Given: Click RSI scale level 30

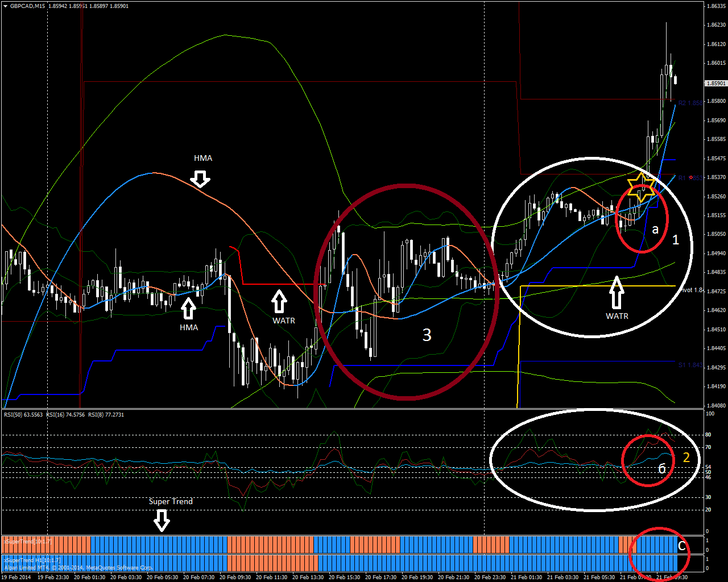Looking at the screenshot, I should [709, 497].
